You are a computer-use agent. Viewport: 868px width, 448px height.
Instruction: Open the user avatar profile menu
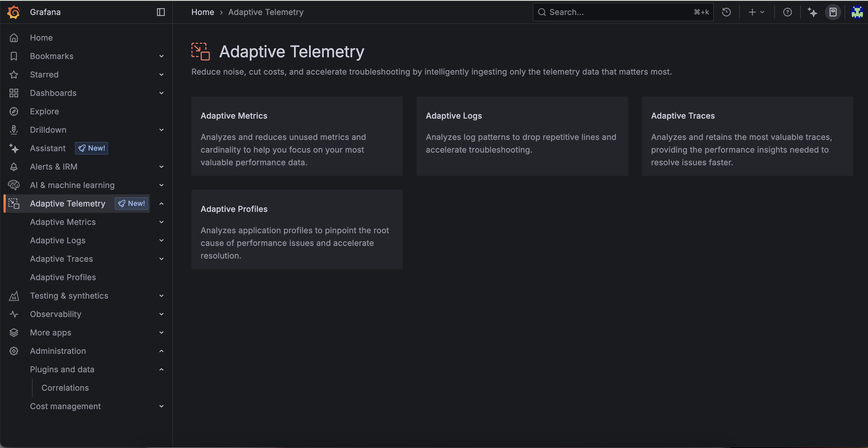(857, 12)
